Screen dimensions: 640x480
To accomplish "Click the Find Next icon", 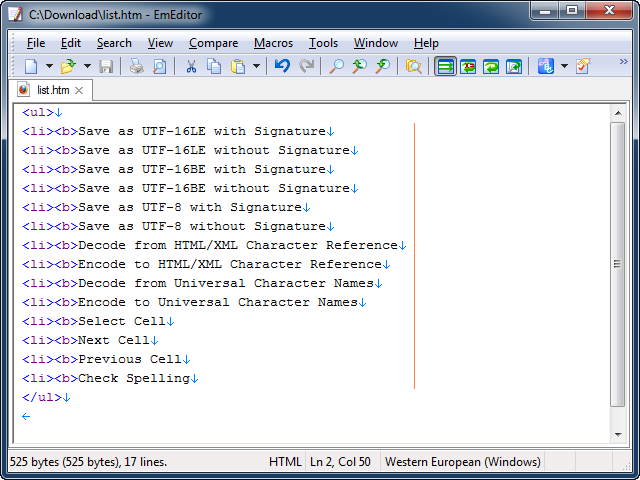I will tap(383, 66).
